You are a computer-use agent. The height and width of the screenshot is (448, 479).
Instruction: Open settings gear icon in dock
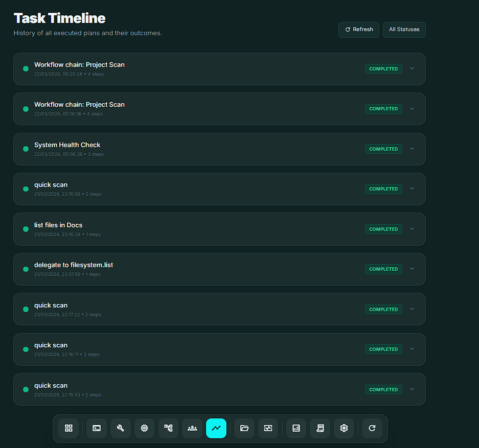pos(344,428)
